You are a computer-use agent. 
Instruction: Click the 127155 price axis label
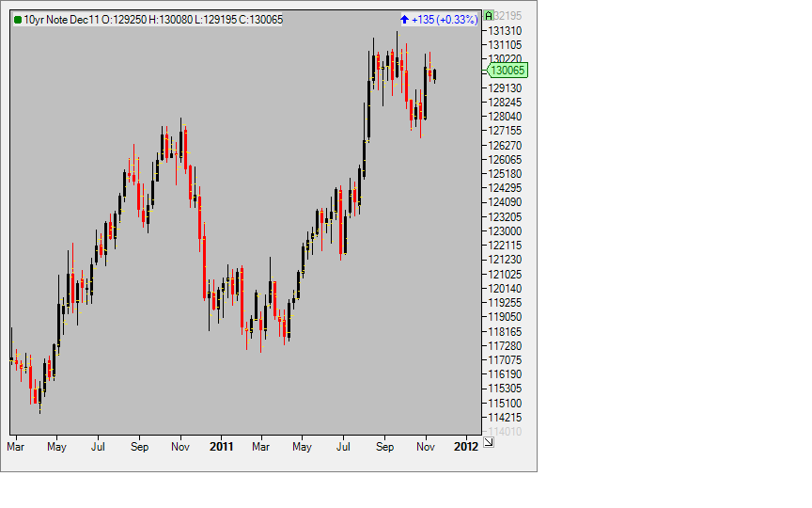pyautogui.click(x=505, y=131)
